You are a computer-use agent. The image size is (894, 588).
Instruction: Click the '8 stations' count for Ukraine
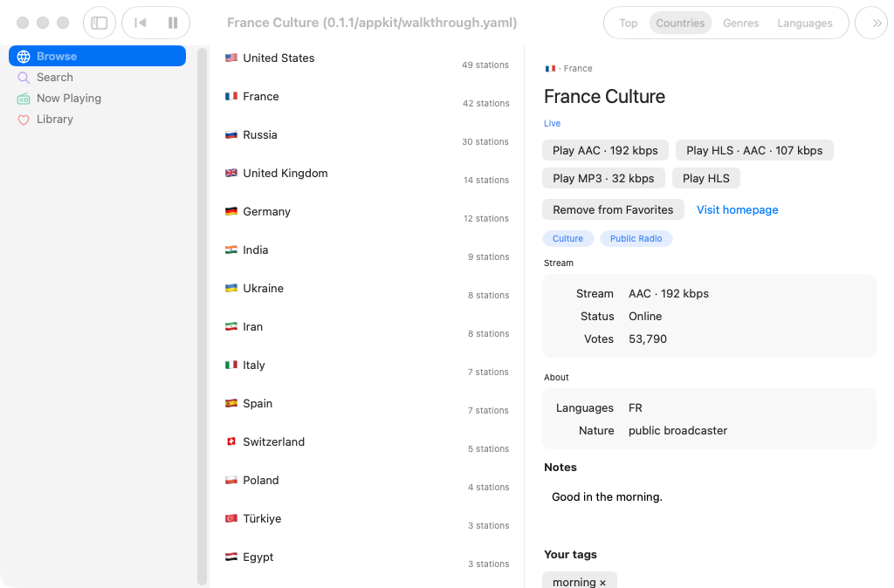pos(488,295)
